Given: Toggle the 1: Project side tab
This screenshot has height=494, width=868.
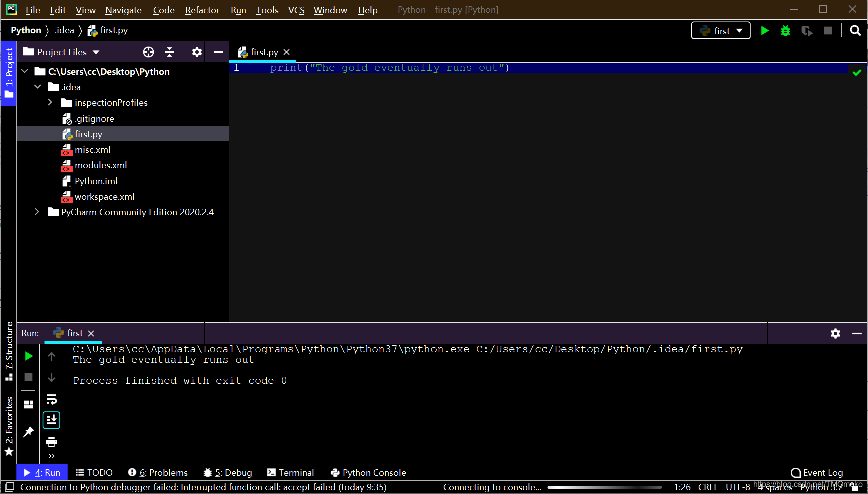Looking at the screenshot, I should tap(9, 74).
